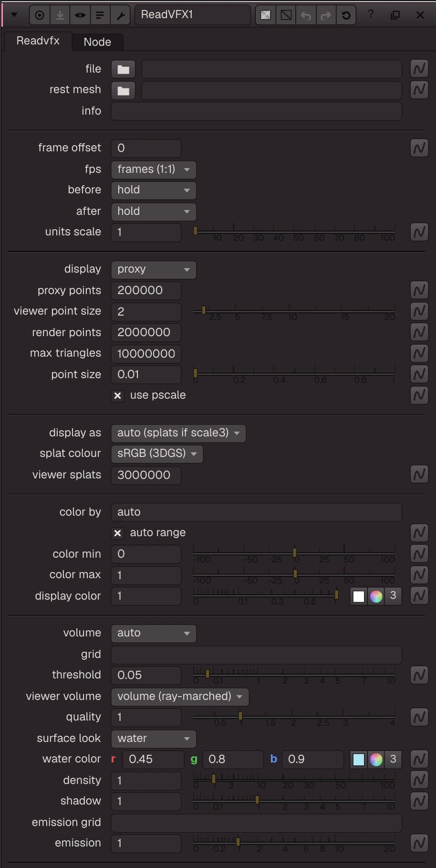Open animation menu for use pscale
This screenshot has height=868, width=436.
(419, 395)
